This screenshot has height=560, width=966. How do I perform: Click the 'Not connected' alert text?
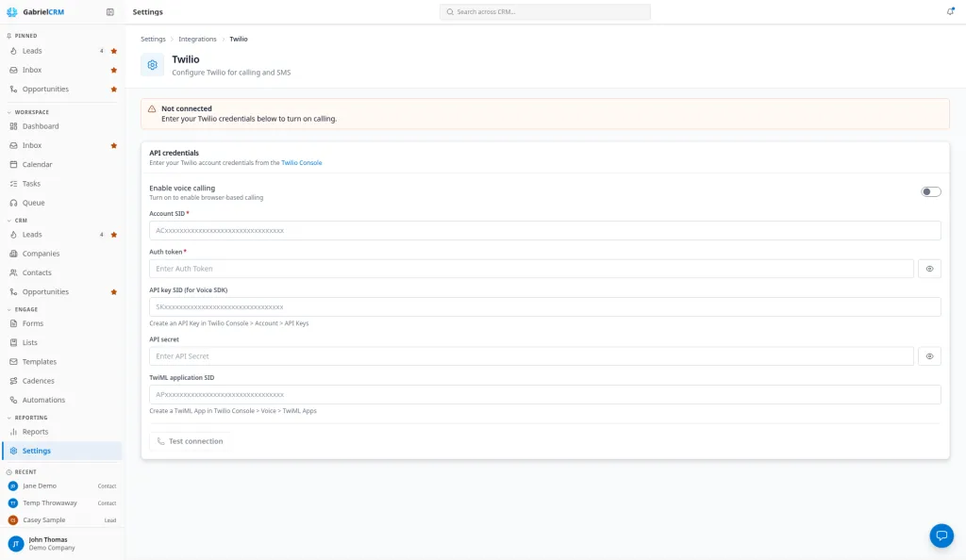click(187, 109)
